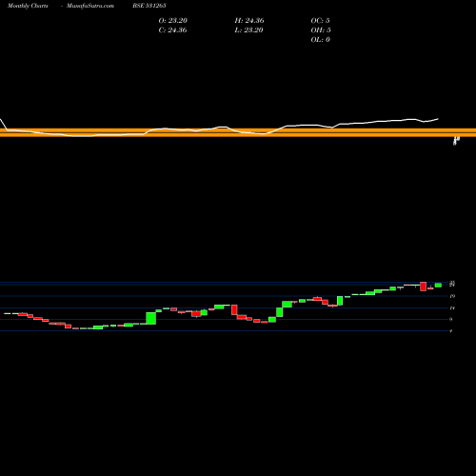Click the "OC: 5" reading
Viewport: 476px width, 476px height.
click(x=320, y=20)
